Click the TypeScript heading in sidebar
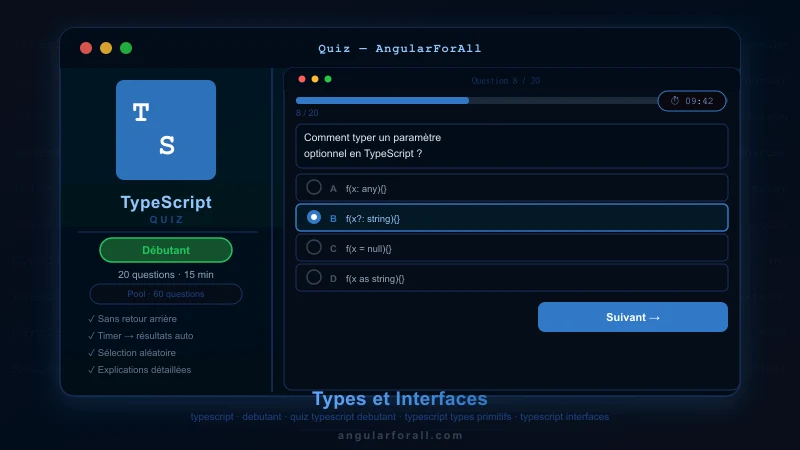This screenshot has width=800, height=450. pyautogui.click(x=166, y=202)
